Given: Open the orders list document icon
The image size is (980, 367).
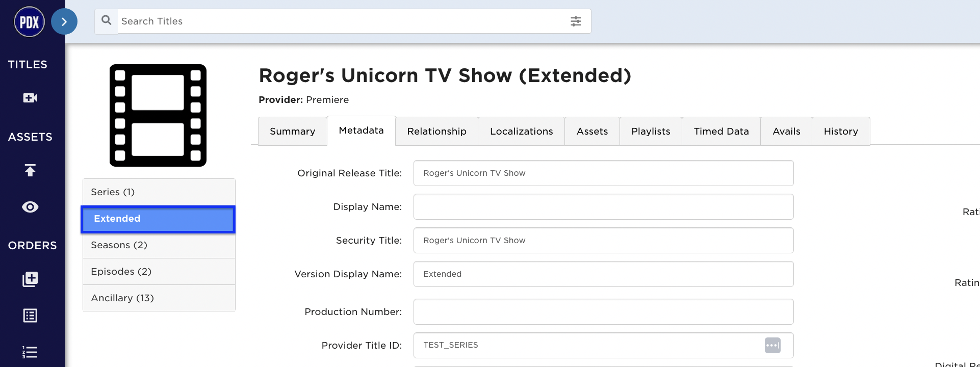Looking at the screenshot, I should coord(30,316).
